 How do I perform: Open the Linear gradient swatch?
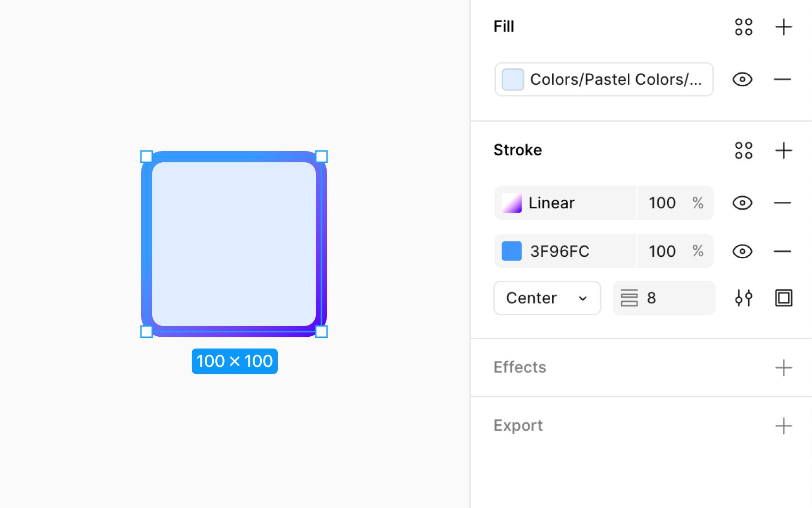pos(512,203)
